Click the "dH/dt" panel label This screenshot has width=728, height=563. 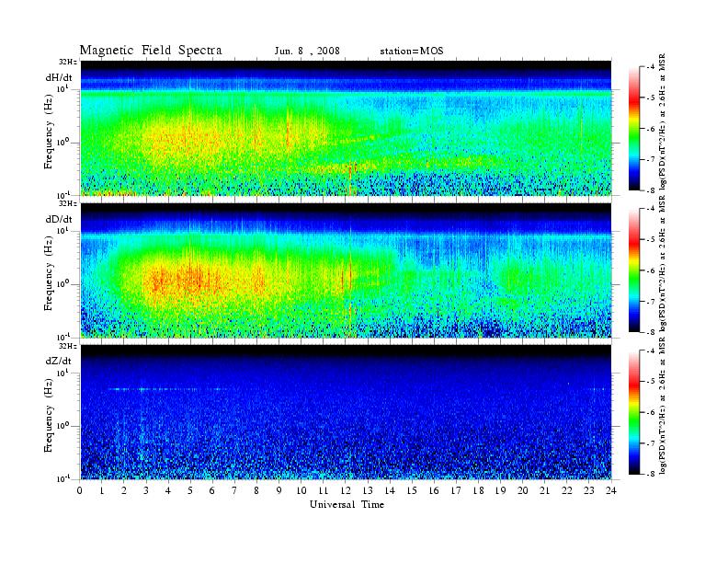point(59,77)
